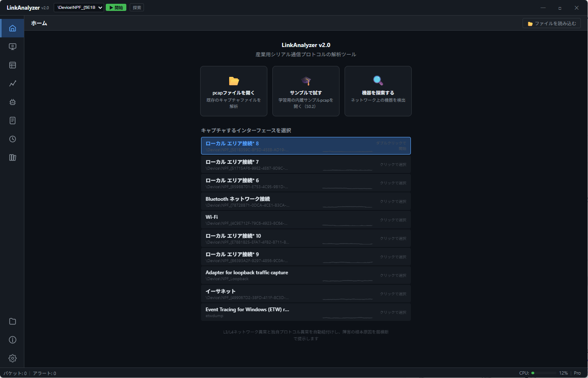Select interface ローカル エリア接続* 8

306,146
